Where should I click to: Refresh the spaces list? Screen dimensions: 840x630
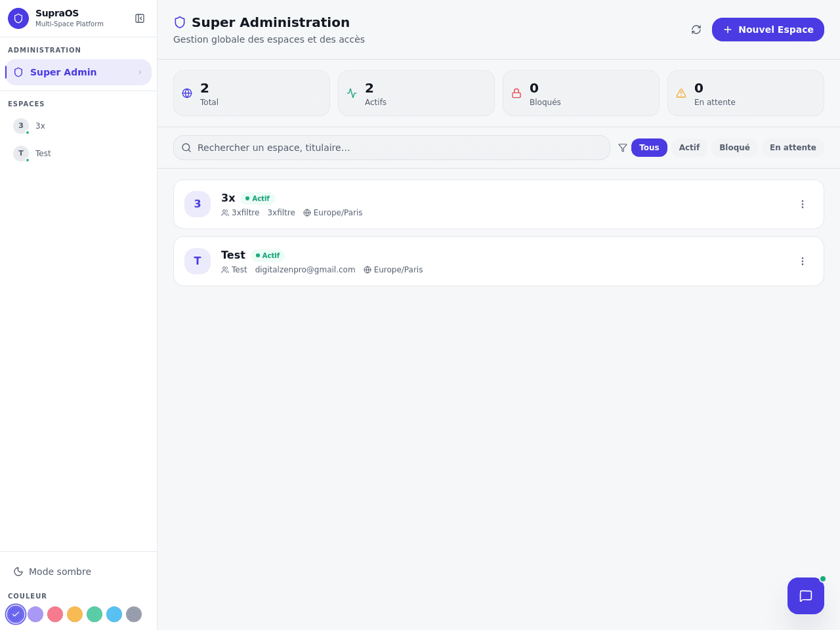pyautogui.click(x=696, y=30)
